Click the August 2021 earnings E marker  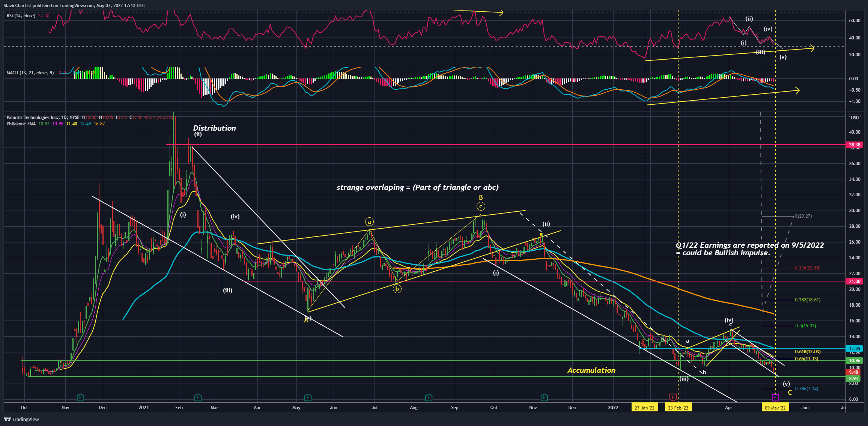click(429, 397)
